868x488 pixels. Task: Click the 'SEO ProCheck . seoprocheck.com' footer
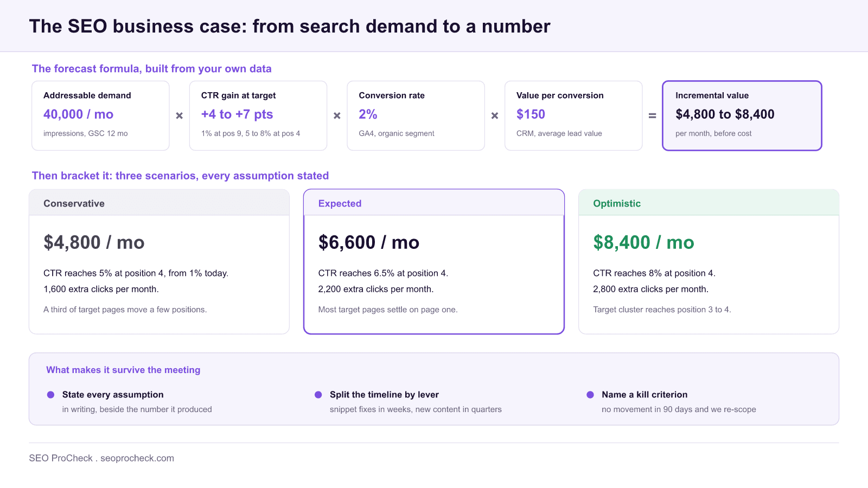(x=101, y=458)
